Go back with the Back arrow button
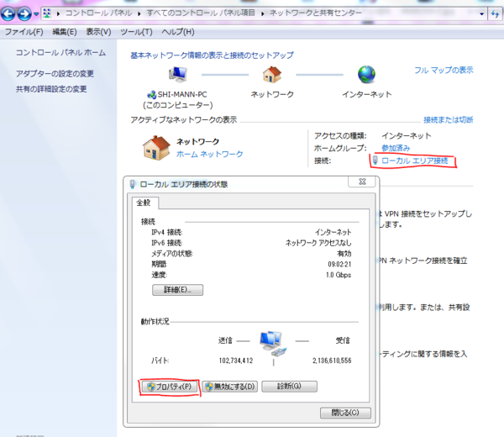Screen dimensions: 504x437 8,13
